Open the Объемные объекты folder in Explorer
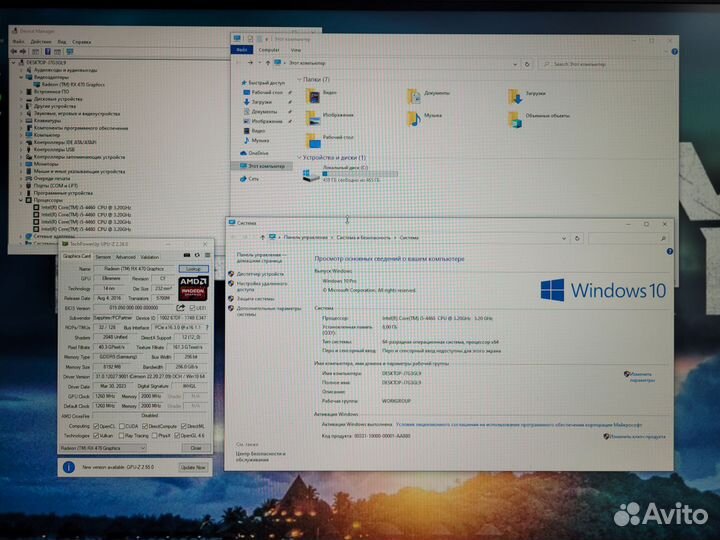Viewport: 720px width, 540px height. pos(515,118)
